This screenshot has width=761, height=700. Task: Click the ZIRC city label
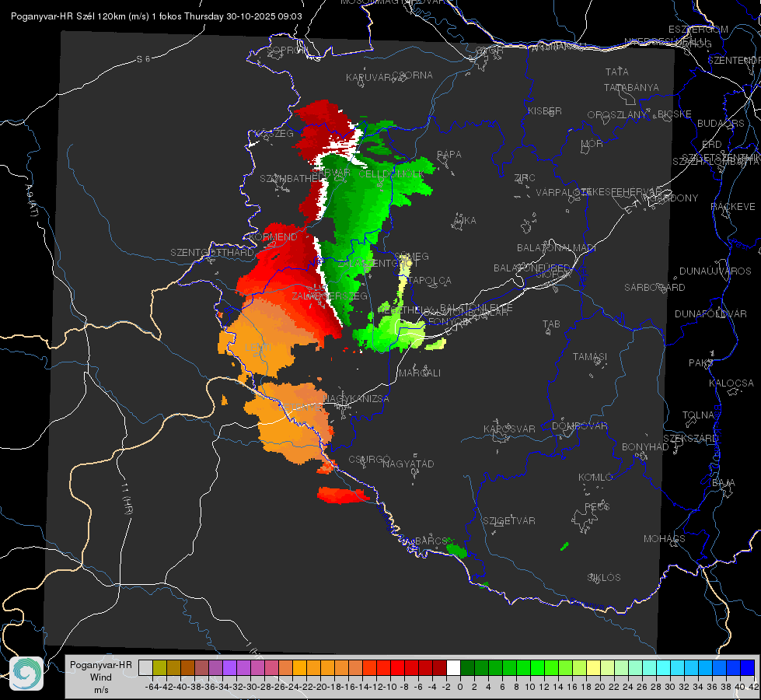pyautogui.click(x=525, y=178)
